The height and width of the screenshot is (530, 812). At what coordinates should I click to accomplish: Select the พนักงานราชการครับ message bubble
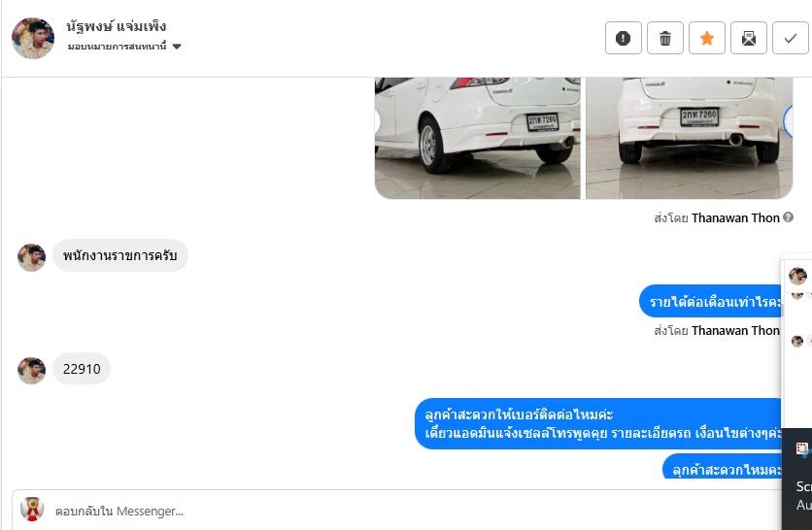120,255
